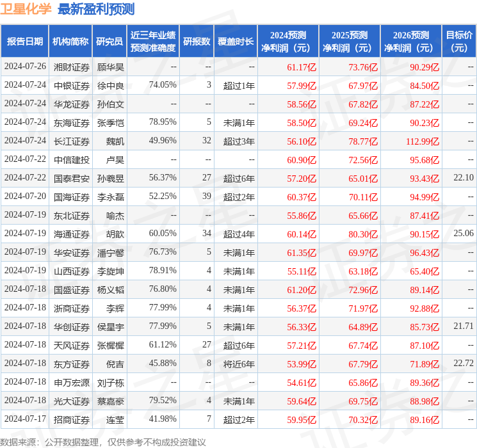Select the 浙商证券 institution cell
The width and height of the screenshot is (477, 448).
72,308
